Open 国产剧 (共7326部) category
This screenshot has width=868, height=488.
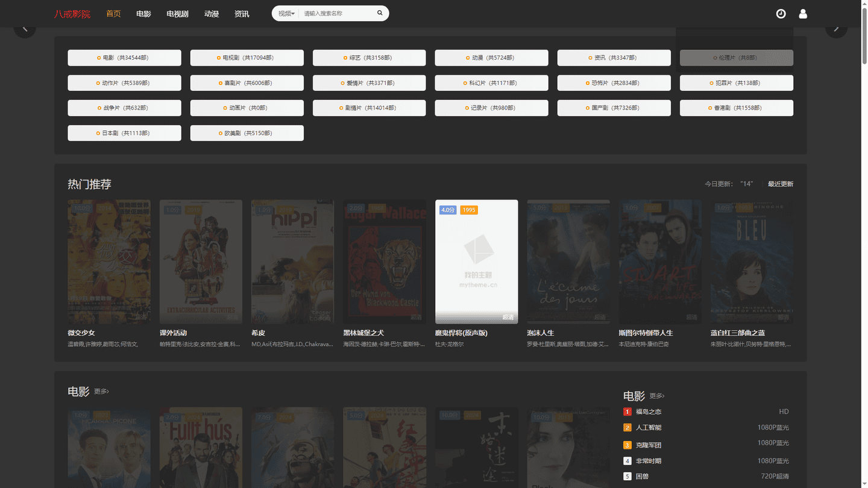[x=614, y=108]
